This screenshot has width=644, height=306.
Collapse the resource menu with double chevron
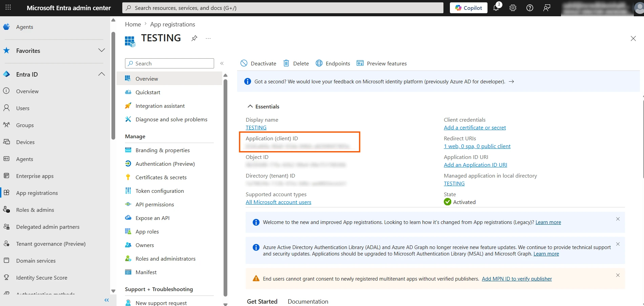tap(222, 63)
